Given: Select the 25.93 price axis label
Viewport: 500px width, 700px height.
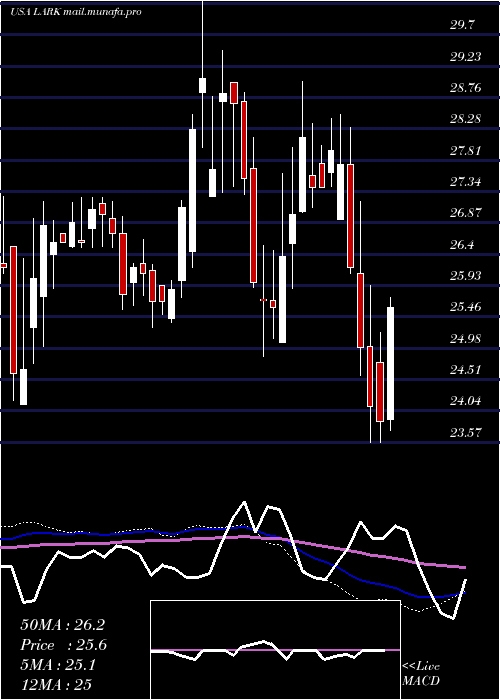Looking at the screenshot, I should click(465, 276).
